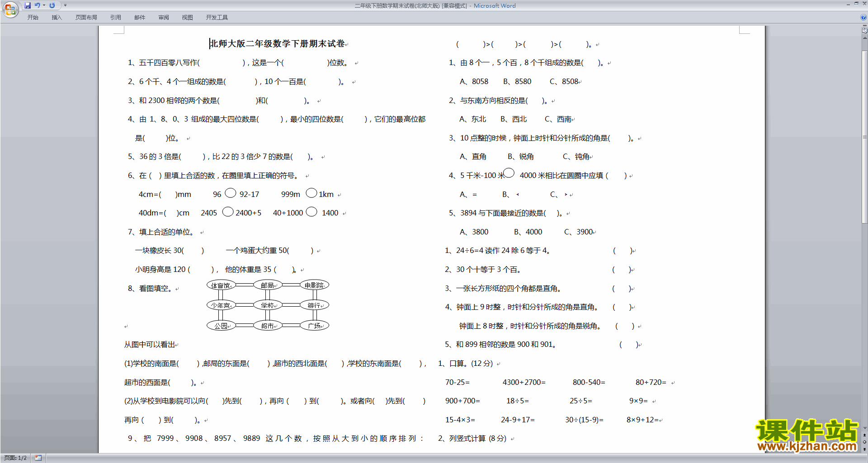Viewport: 868px width, 463px height.
Task: Open the 开始 ribbon tab
Action: (x=33, y=17)
